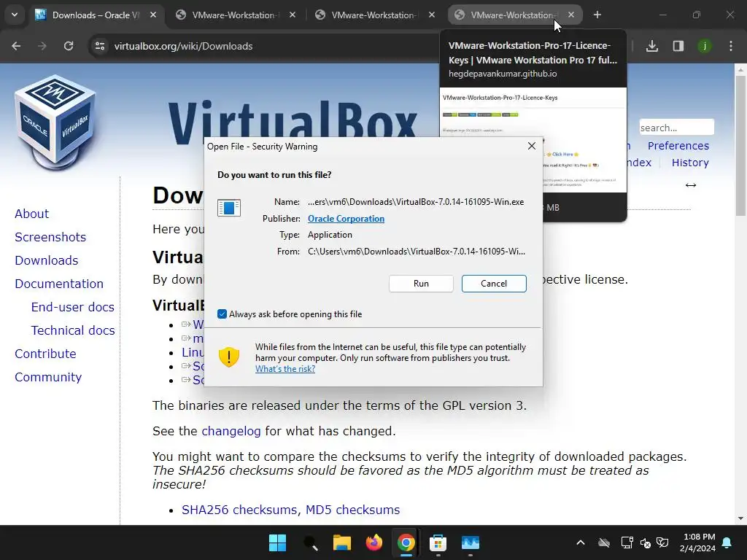
Task: Open Downloads in sidebar
Action: pyautogui.click(x=47, y=260)
